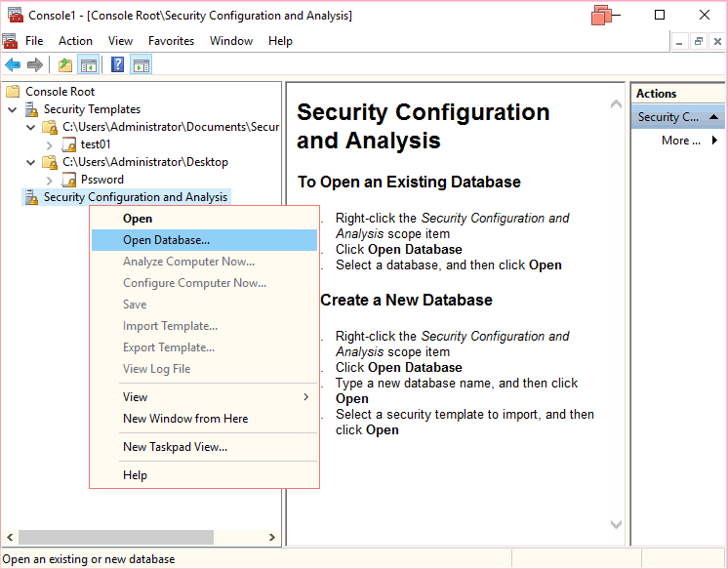
Task: Click the Security Templates node icon
Action: click(31, 109)
